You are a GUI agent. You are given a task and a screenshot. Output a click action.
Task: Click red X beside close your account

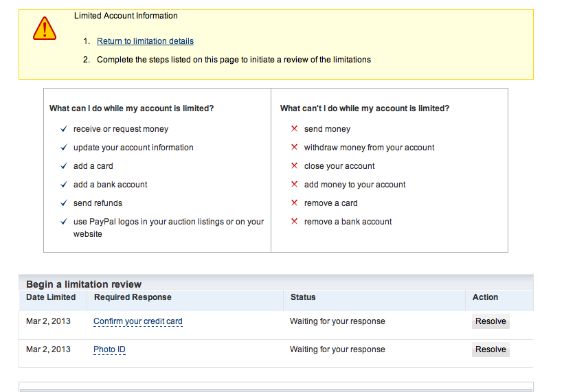(295, 166)
